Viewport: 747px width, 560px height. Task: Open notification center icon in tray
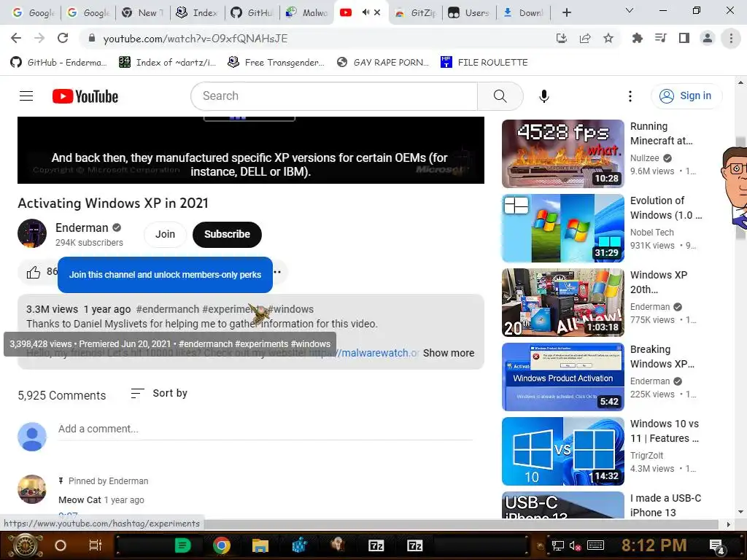pyautogui.click(x=717, y=545)
